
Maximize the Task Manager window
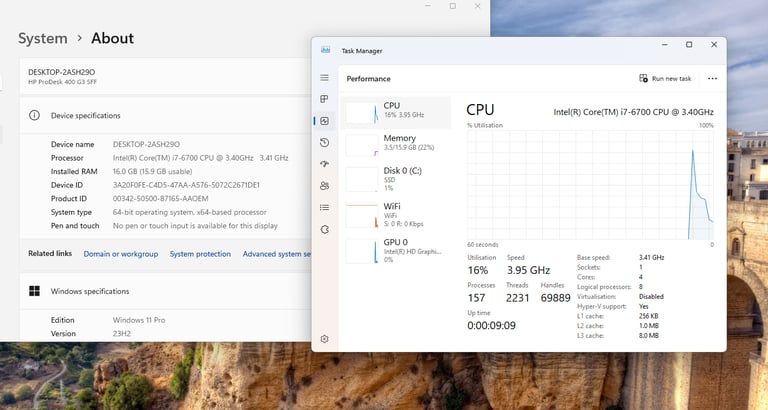pos(689,45)
